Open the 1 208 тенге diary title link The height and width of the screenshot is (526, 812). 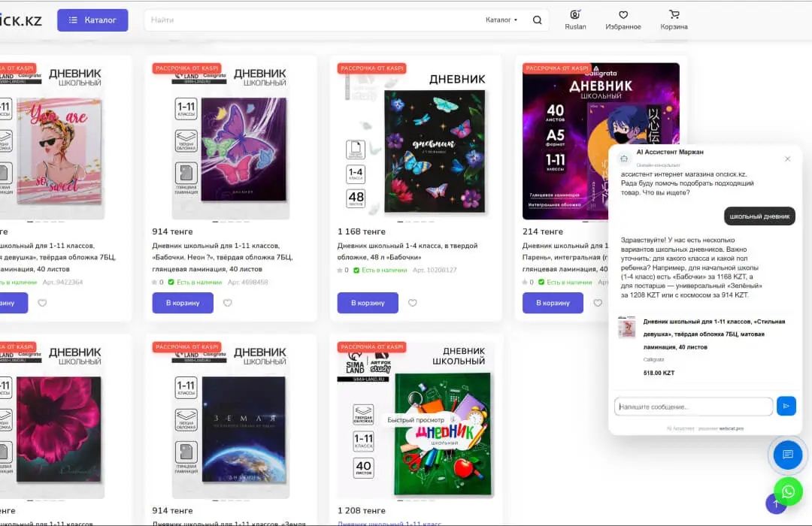pyautogui.click(x=389, y=524)
